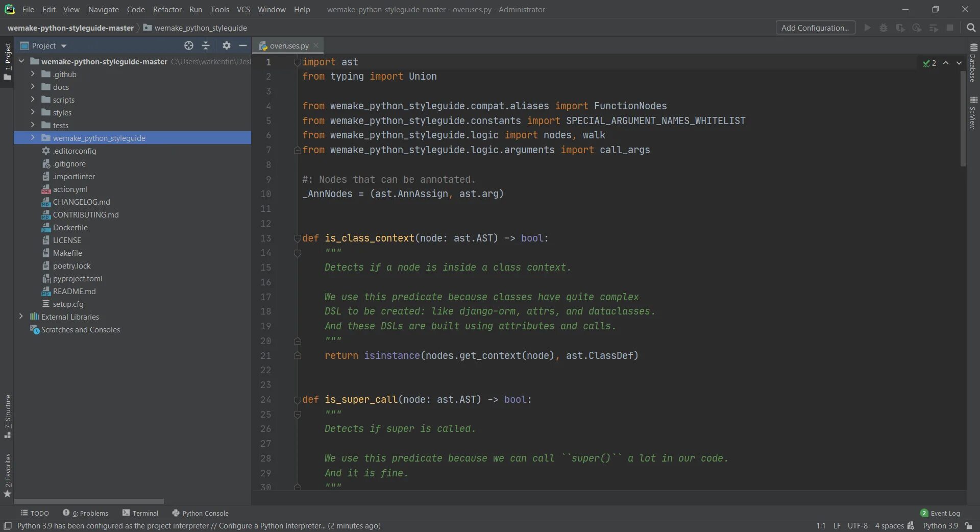Expand the docs folder
Image resolution: width=980 pixels, height=532 pixels.
[33, 87]
